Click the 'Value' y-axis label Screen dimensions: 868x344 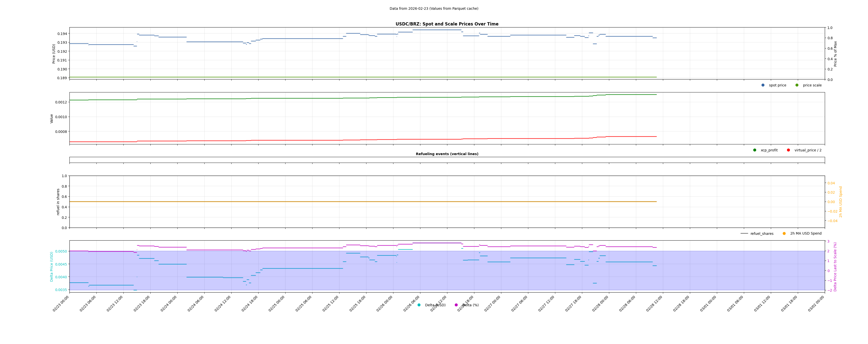pyautogui.click(x=51, y=119)
